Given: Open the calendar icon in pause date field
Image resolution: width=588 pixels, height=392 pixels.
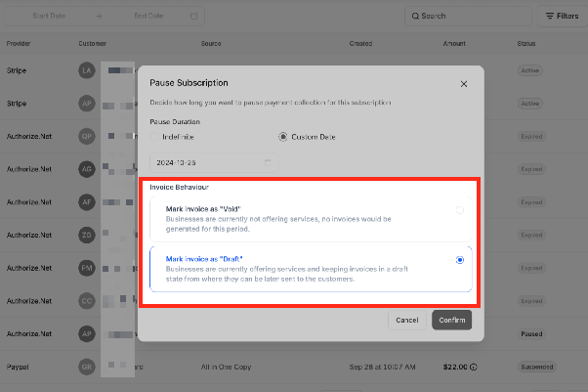Looking at the screenshot, I should pyautogui.click(x=268, y=162).
